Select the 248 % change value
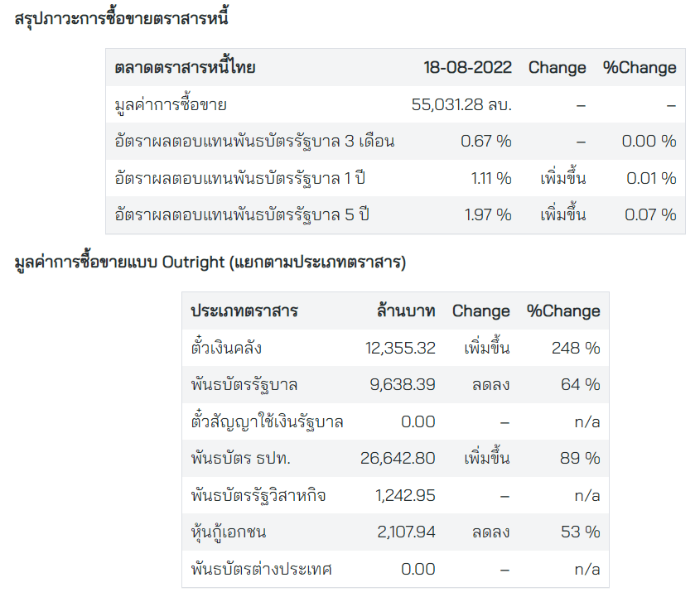 (576, 348)
